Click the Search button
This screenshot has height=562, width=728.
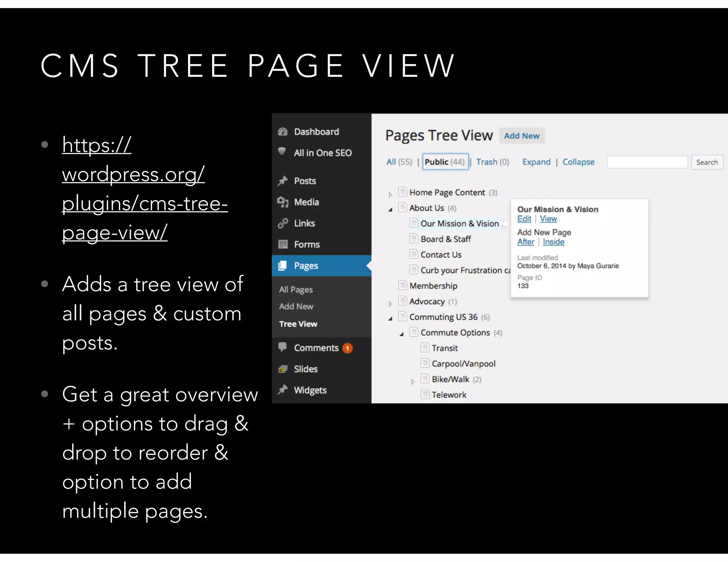(707, 162)
